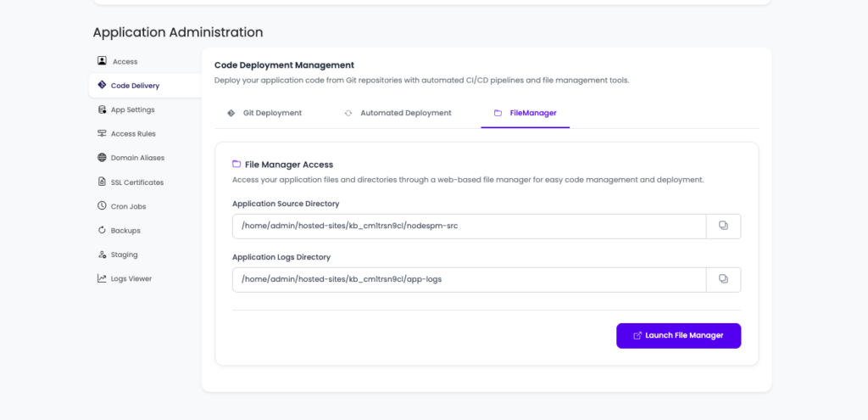Launch File Manager button

[679, 336]
